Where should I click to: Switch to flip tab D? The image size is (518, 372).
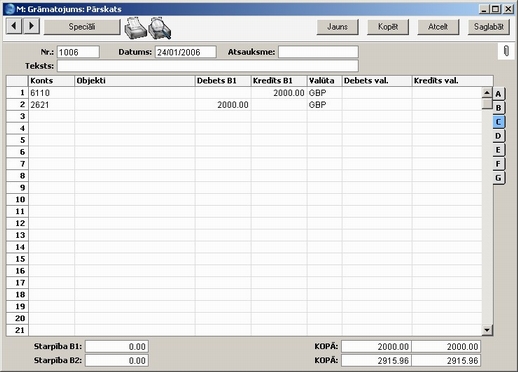[499, 136]
